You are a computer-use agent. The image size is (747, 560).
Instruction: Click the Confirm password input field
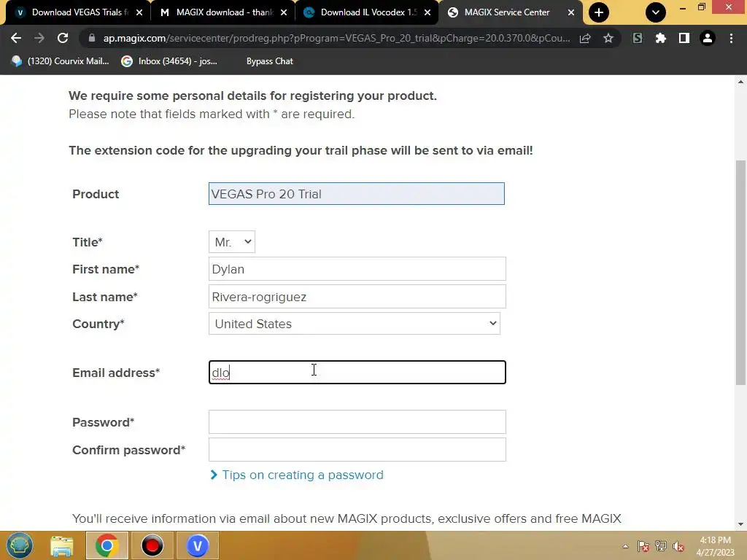(357, 449)
